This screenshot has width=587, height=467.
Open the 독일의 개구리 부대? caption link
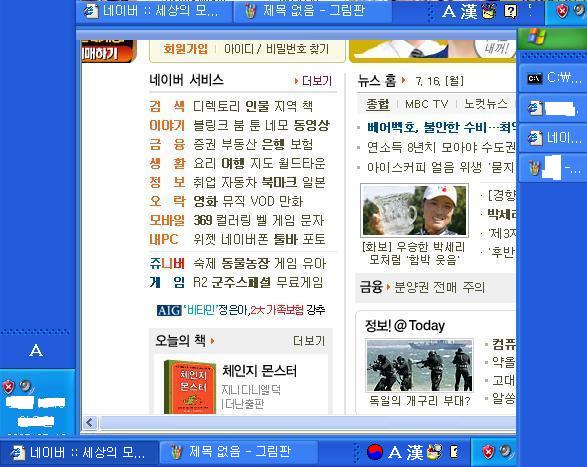[419, 401]
